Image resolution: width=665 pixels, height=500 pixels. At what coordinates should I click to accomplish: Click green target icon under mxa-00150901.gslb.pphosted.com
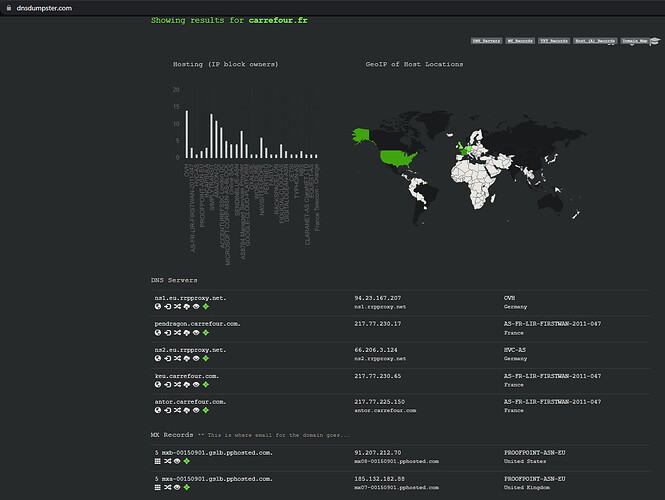(x=187, y=487)
